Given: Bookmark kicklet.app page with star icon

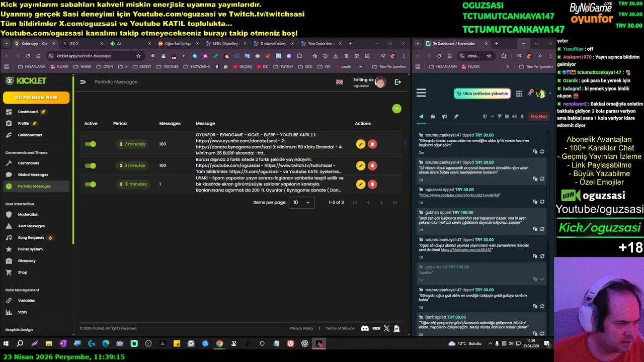Looking at the screenshot, I should [x=138, y=56].
